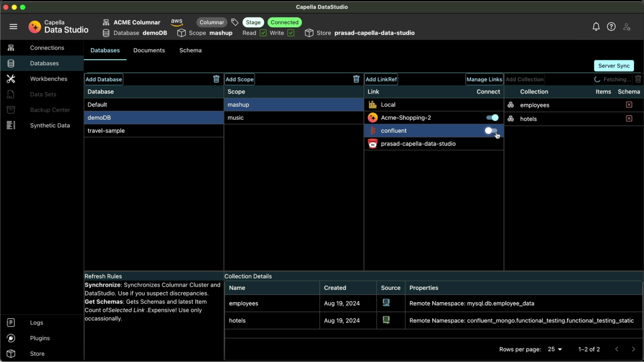Open Logs in the sidebar

pyautogui.click(x=42, y=323)
